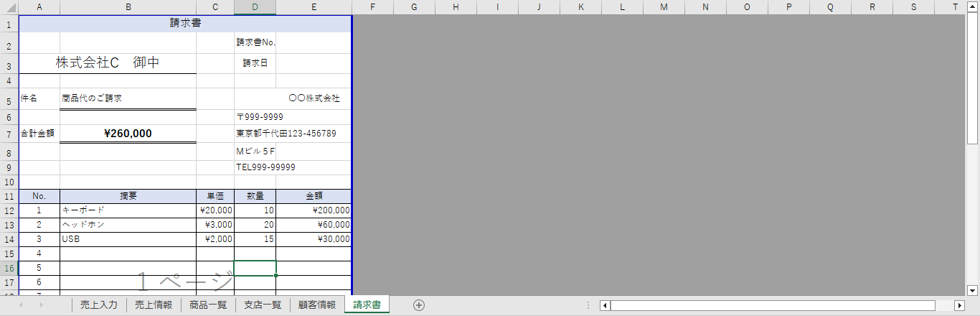Select the 支店一覧 sheet tab
Screen dimensions: 980x316
tap(263, 305)
